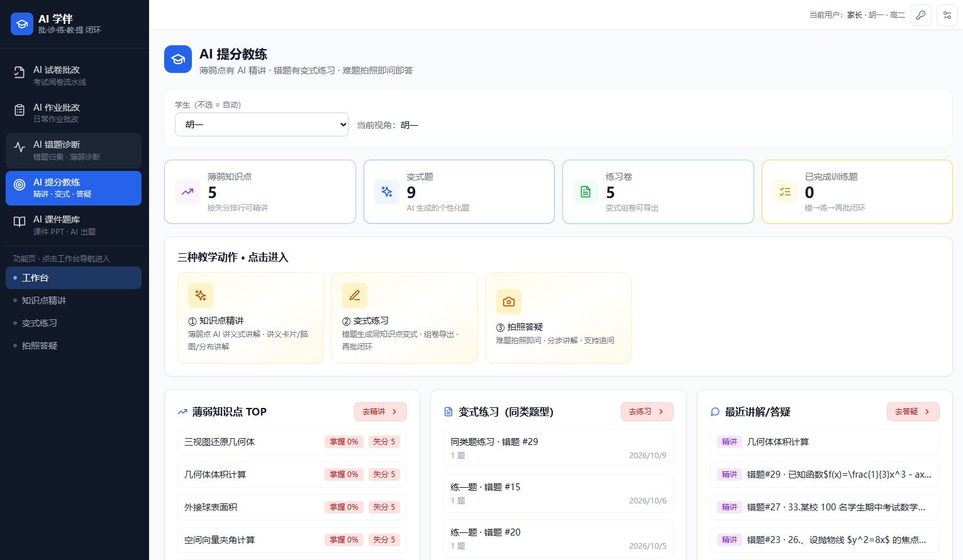The image size is (963, 560).
Task: Click the AI 作业批改 clipboard icon
Action: 19,110
